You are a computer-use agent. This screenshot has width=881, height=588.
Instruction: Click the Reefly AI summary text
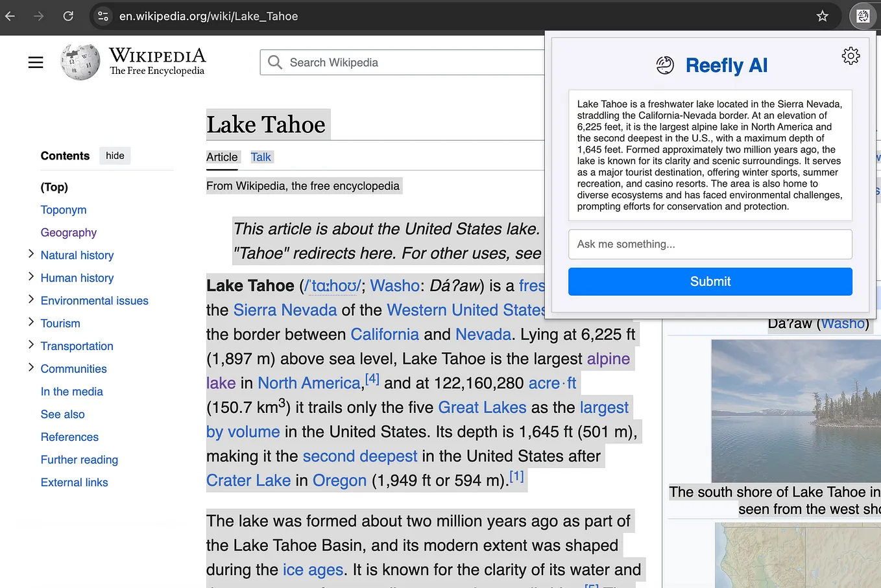coord(710,156)
